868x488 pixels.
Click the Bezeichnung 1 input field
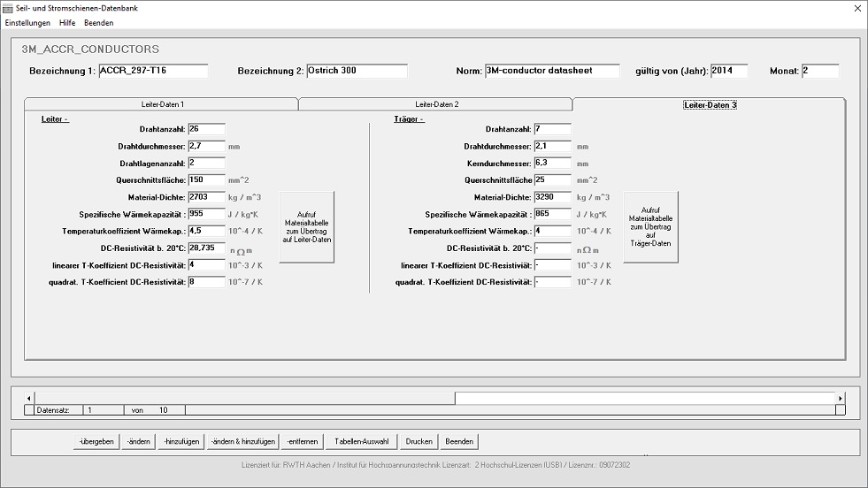(x=152, y=71)
